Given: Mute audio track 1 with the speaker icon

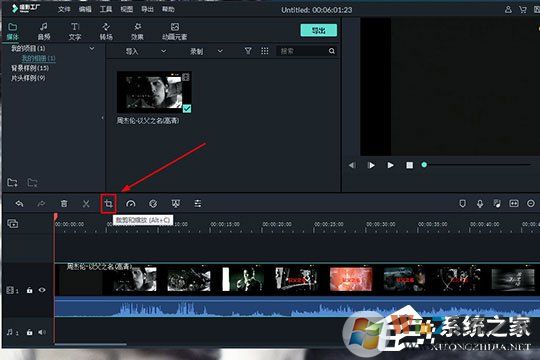Looking at the screenshot, I should 42,332.
